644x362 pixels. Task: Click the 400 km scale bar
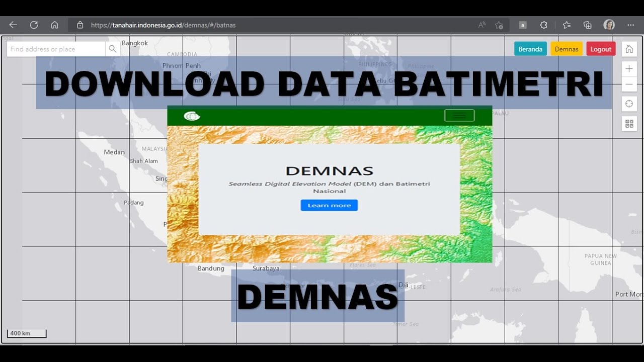[27, 333]
